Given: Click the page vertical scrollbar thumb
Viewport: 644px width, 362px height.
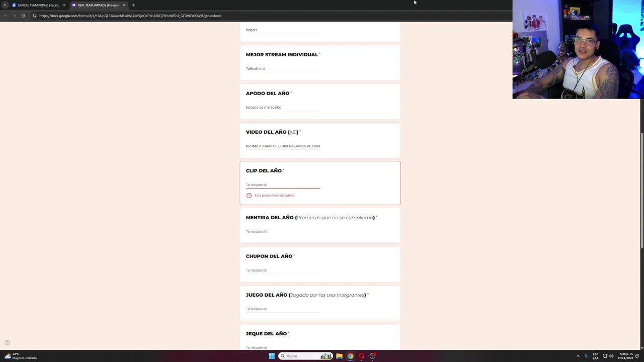Looking at the screenshot, I should click(641, 190).
